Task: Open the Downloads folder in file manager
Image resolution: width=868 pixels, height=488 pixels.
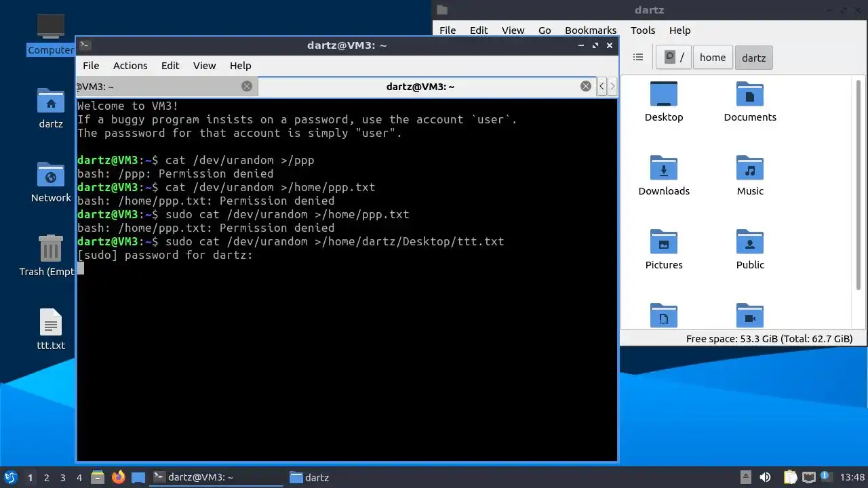Action: coord(664,176)
